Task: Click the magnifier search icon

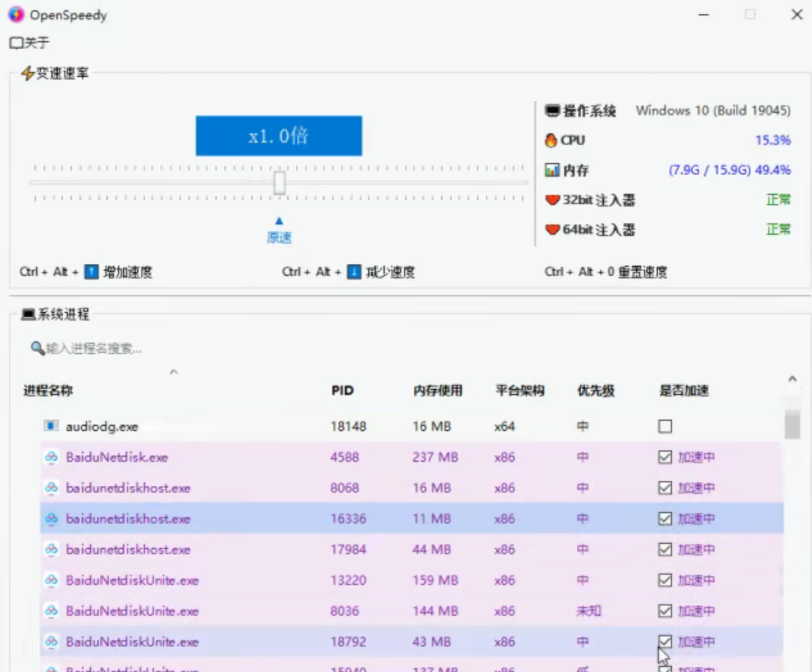Action: [x=37, y=348]
